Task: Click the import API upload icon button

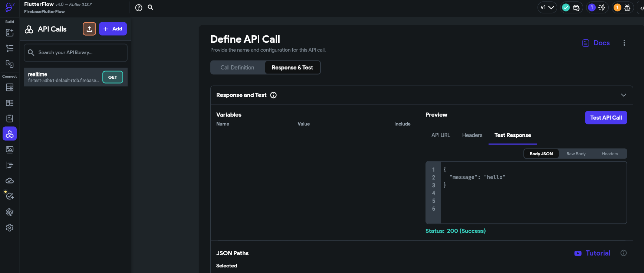Action: pyautogui.click(x=89, y=29)
